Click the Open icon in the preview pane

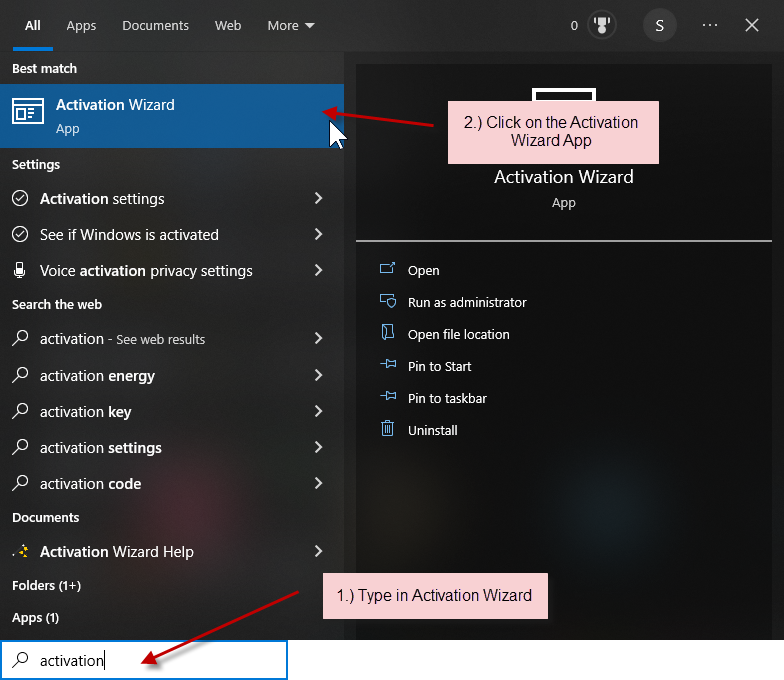point(388,269)
